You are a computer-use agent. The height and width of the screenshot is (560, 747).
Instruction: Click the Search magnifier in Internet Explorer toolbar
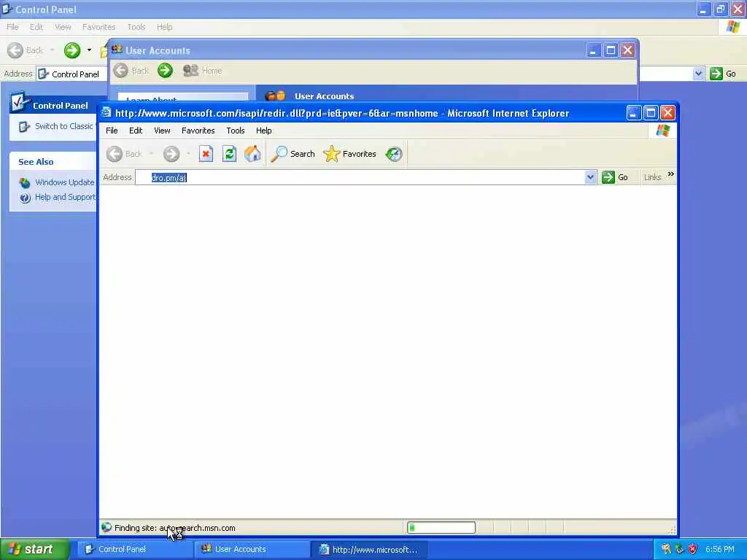tap(279, 154)
